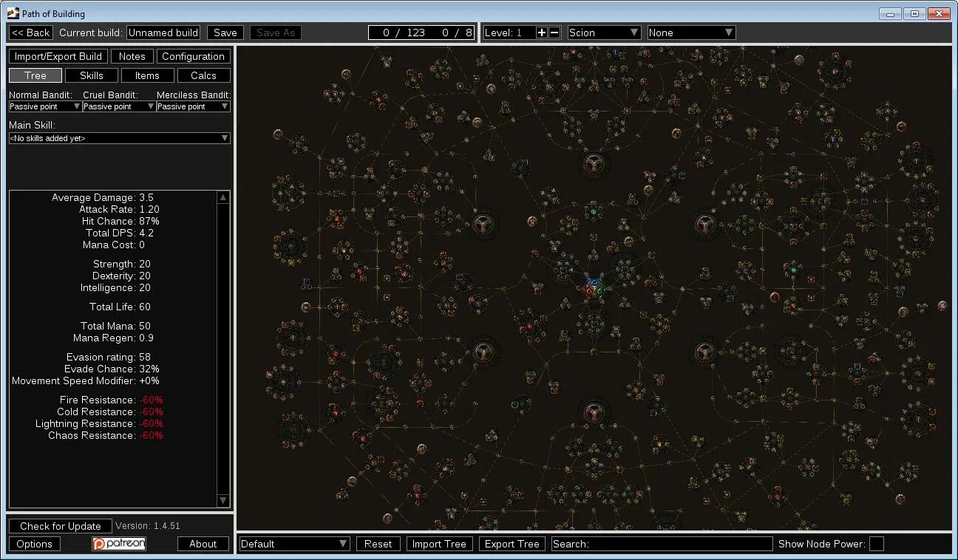Click the Version: 1.4.51 text

coord(148,526)
